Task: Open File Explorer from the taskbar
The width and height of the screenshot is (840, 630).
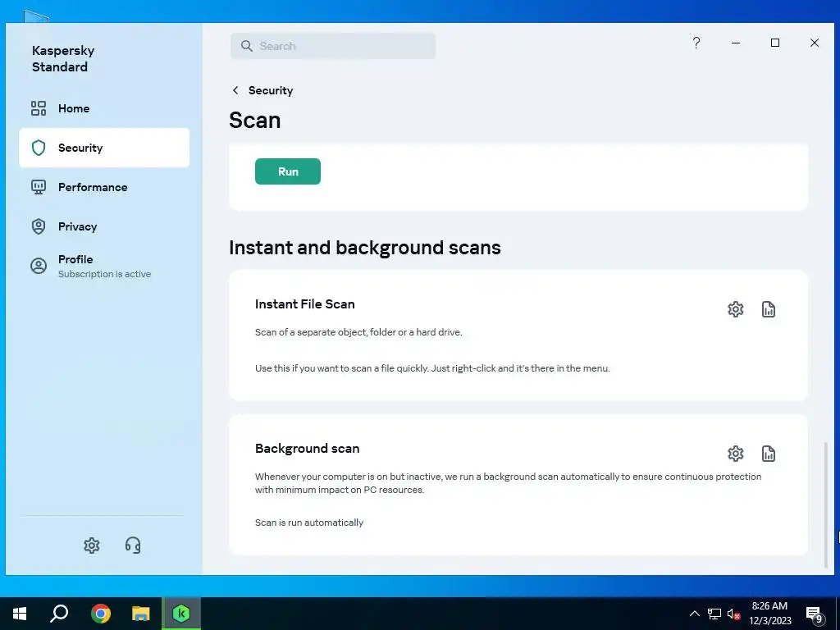Action: click(x=141, y=614)
